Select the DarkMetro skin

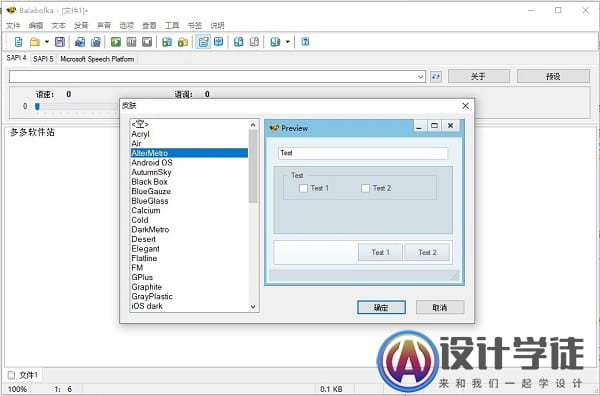click(x=189, y=230)
